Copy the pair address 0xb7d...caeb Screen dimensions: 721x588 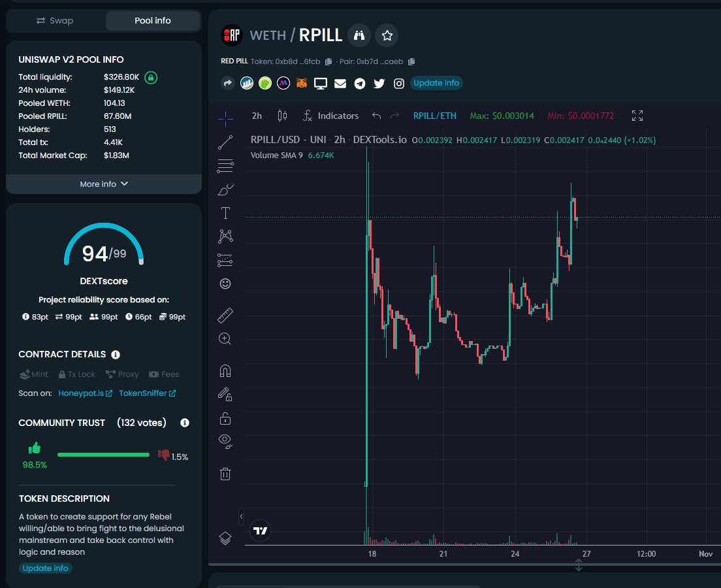point(411,61)
